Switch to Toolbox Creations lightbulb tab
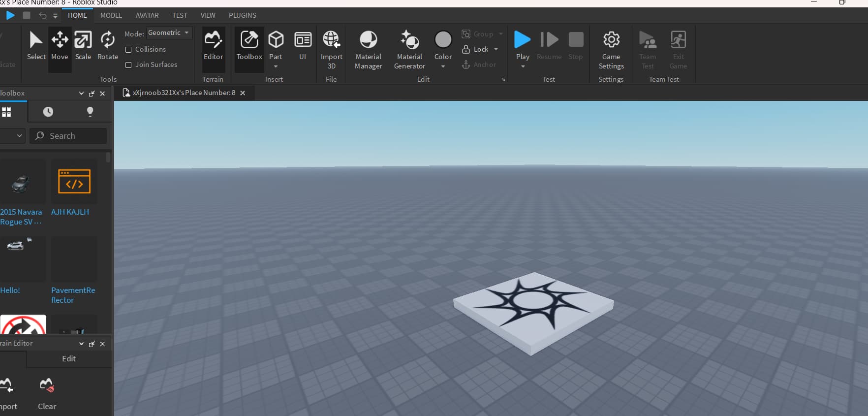 click(90, 112)
